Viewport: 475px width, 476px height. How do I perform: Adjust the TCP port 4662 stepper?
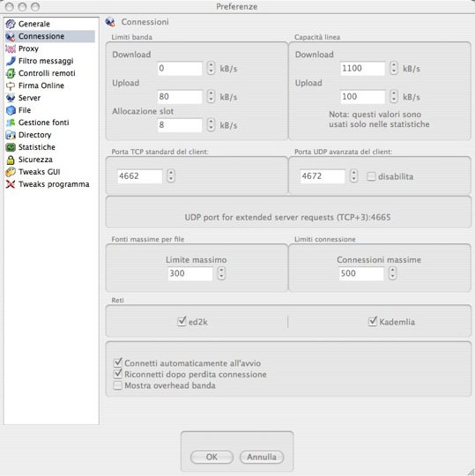(x=171, y=175)
